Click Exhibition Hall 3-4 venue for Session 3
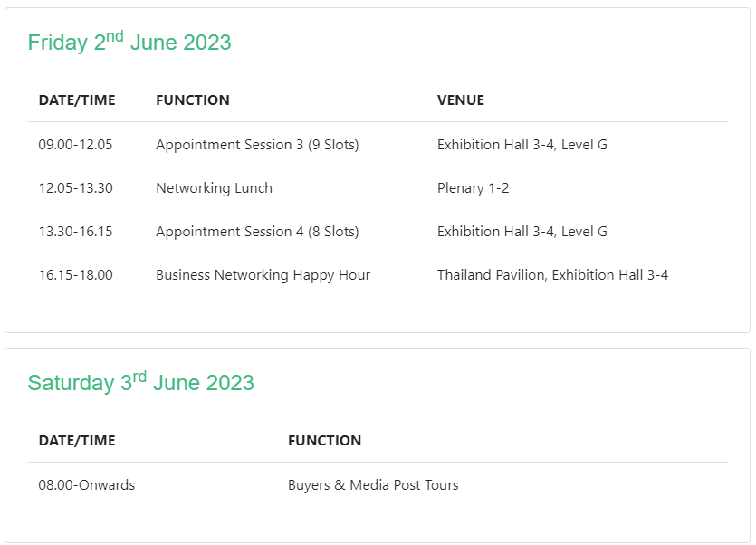 [522, 144]
